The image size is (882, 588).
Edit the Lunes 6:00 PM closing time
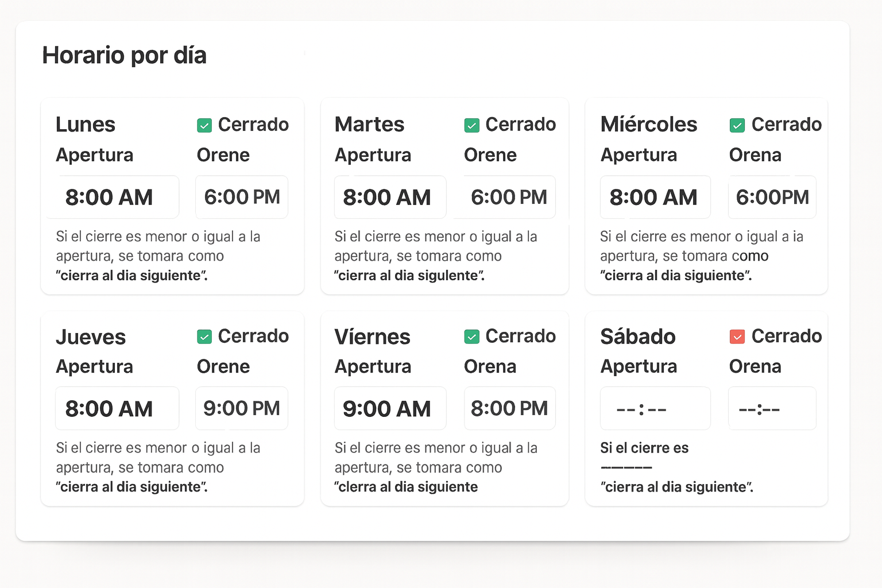tap(242, 198)
